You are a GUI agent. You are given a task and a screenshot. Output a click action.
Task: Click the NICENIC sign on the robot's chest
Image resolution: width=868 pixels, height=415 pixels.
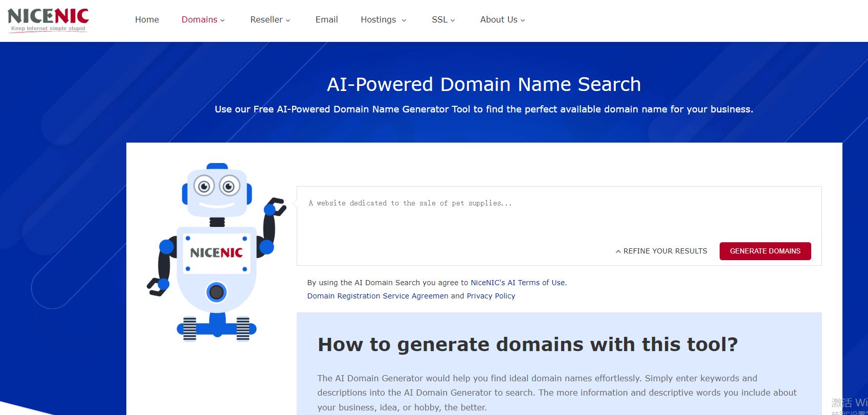pos(216,253)
